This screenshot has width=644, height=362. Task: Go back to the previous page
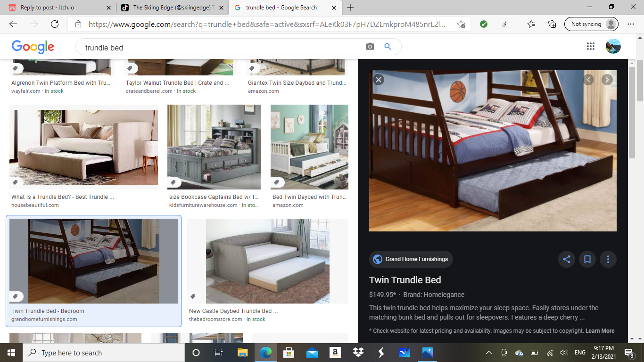tap(13, 24)
